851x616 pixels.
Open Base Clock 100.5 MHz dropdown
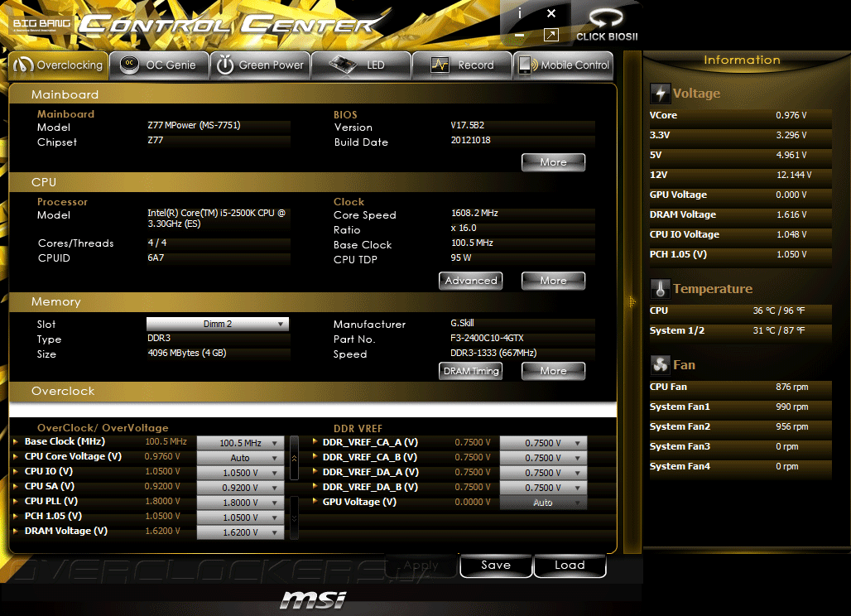[240, 443]
